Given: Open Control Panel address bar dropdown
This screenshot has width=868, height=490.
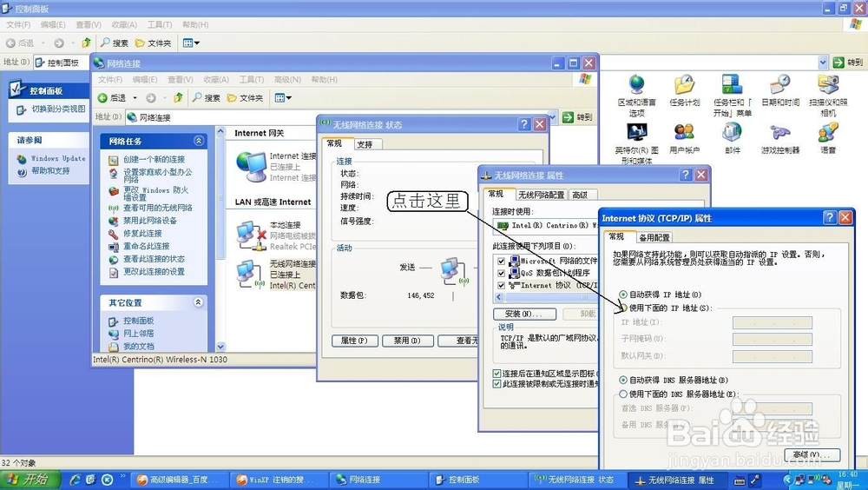Looking at the screenshot, I should click(823, 63).
